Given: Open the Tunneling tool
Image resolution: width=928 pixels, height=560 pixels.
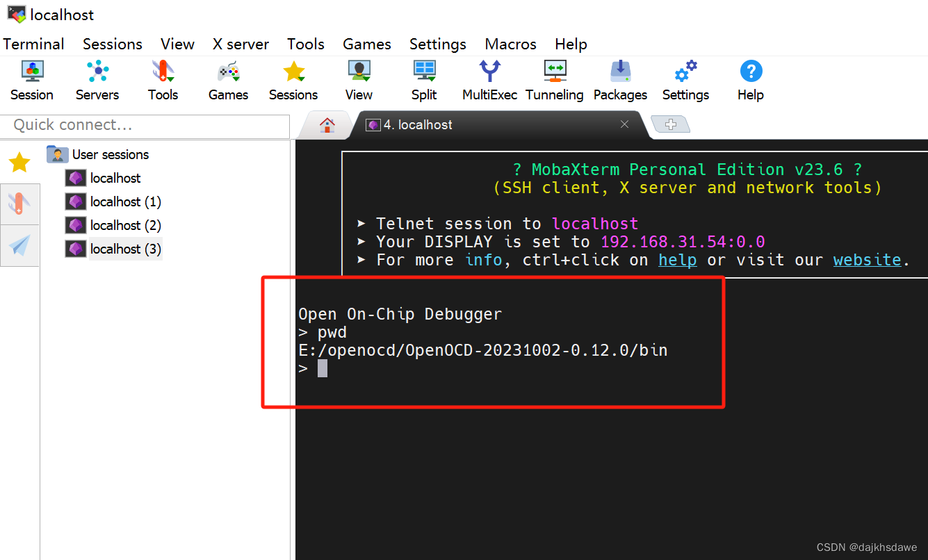Looking at the screenshot, I should point(554,80).
